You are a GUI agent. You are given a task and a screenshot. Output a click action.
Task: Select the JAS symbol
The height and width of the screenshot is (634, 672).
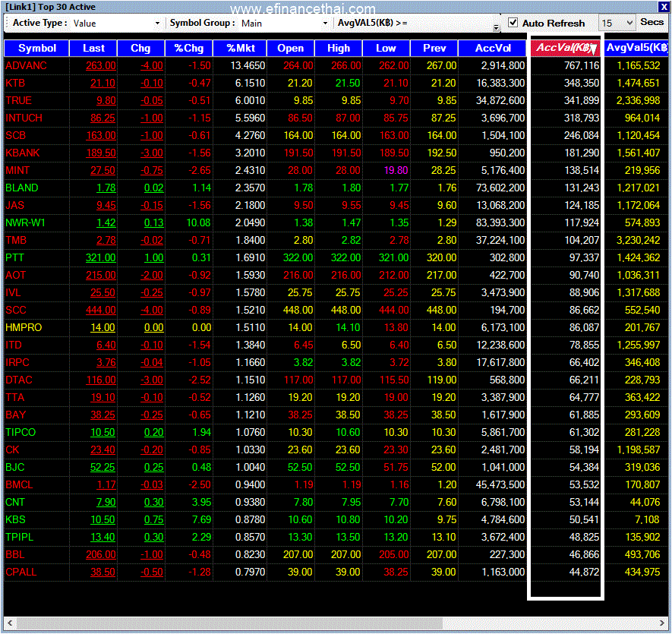pos(15,205)
